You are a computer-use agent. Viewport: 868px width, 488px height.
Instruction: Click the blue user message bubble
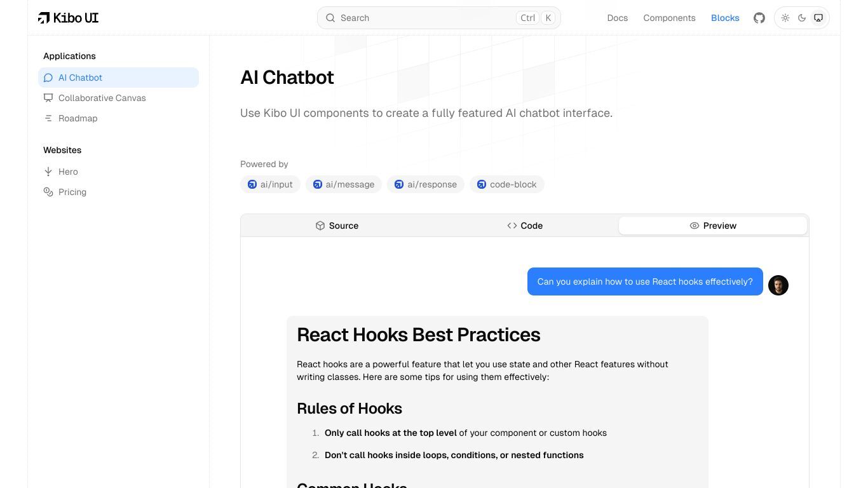pyautogui.click(x=645, y=281)
